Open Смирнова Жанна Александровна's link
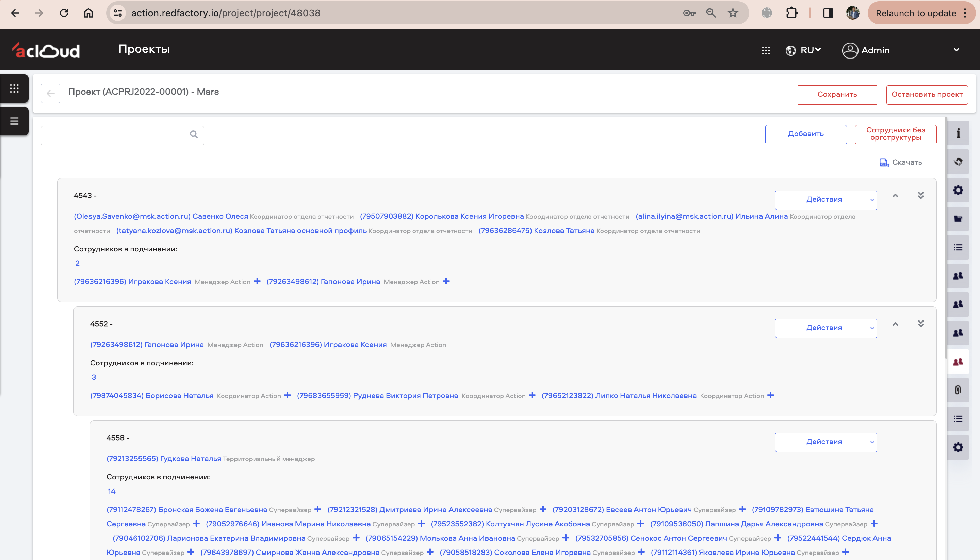This screenshot has height=560, width=980. [290, 552]
